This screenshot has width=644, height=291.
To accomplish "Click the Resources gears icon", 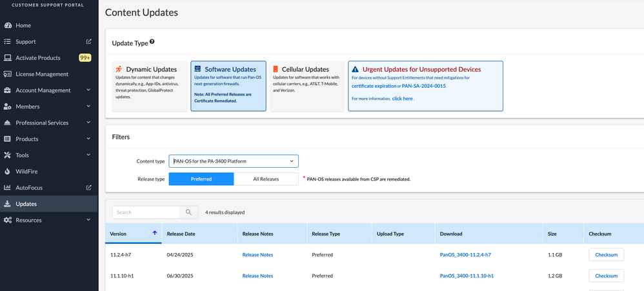I will [x=7, y=220].
